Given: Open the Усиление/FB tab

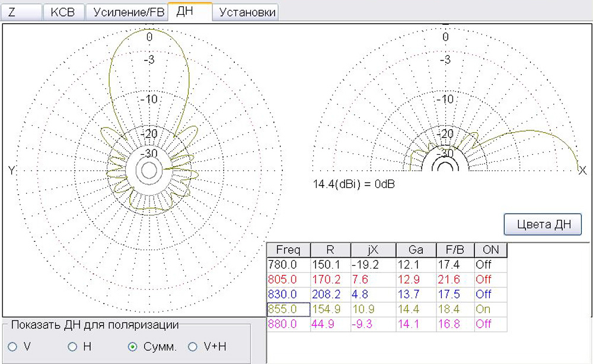Looking at the screenshot, I should tap(126, 12).
